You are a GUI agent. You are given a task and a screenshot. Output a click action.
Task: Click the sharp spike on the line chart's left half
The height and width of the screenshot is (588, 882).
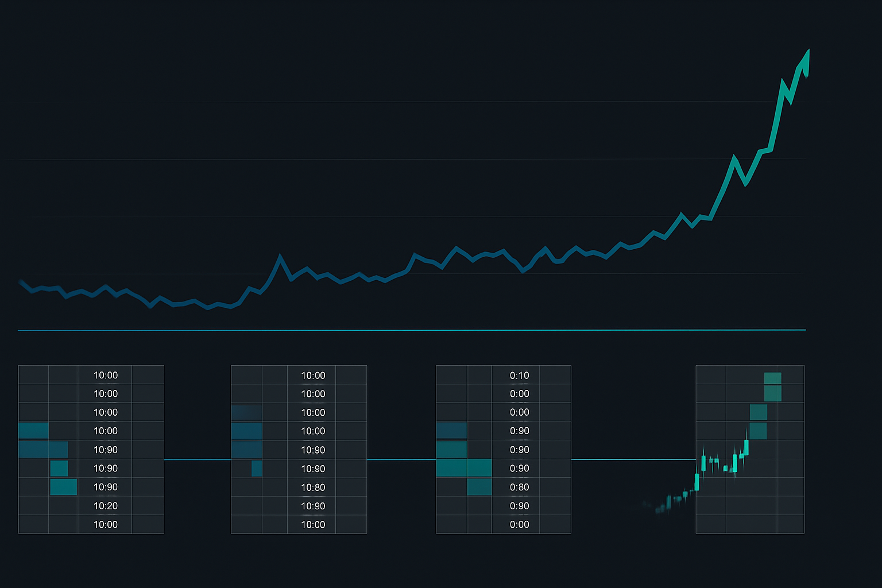pos(280,256)
